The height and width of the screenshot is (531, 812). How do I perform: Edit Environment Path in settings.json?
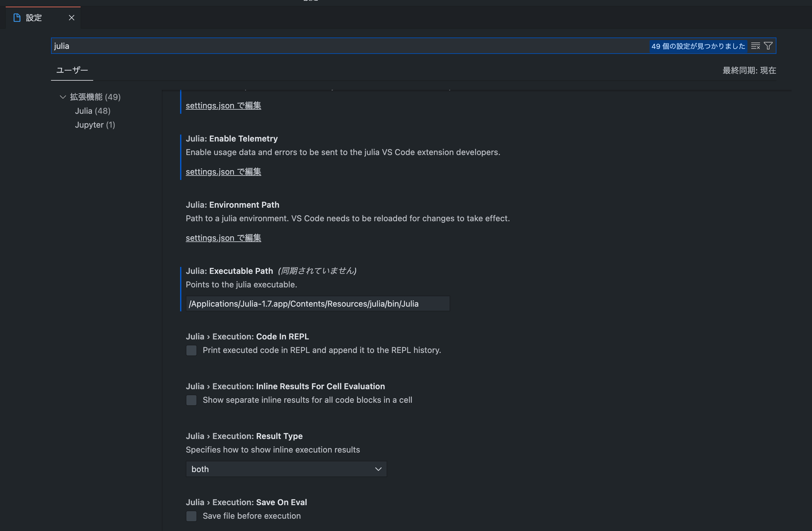(x=224, y=238)
